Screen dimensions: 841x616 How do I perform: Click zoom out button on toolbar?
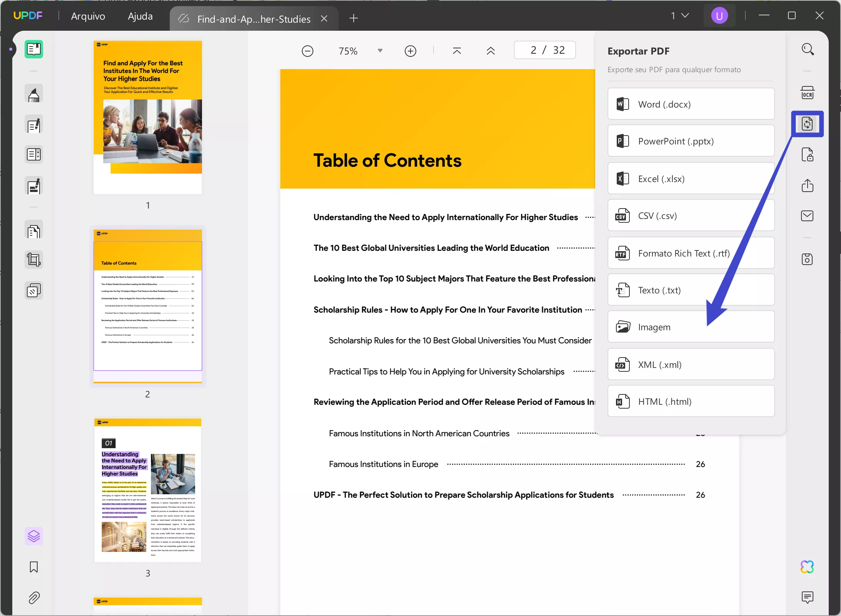(308, 50)
